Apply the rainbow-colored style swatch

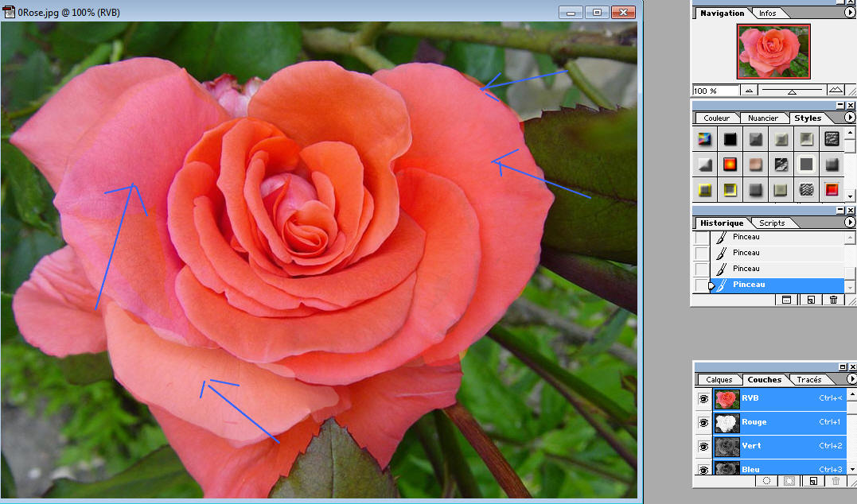pos(704,138)
